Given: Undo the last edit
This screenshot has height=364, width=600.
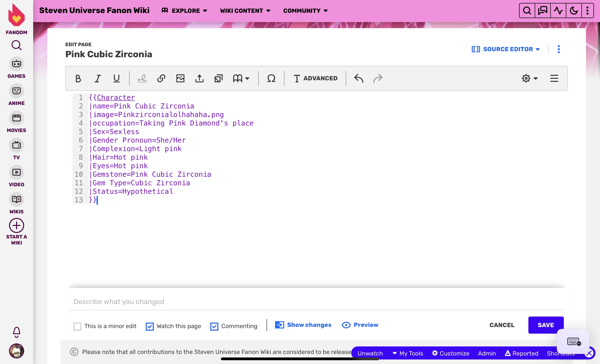Looking at the screenshot, I should pos(359,79).
